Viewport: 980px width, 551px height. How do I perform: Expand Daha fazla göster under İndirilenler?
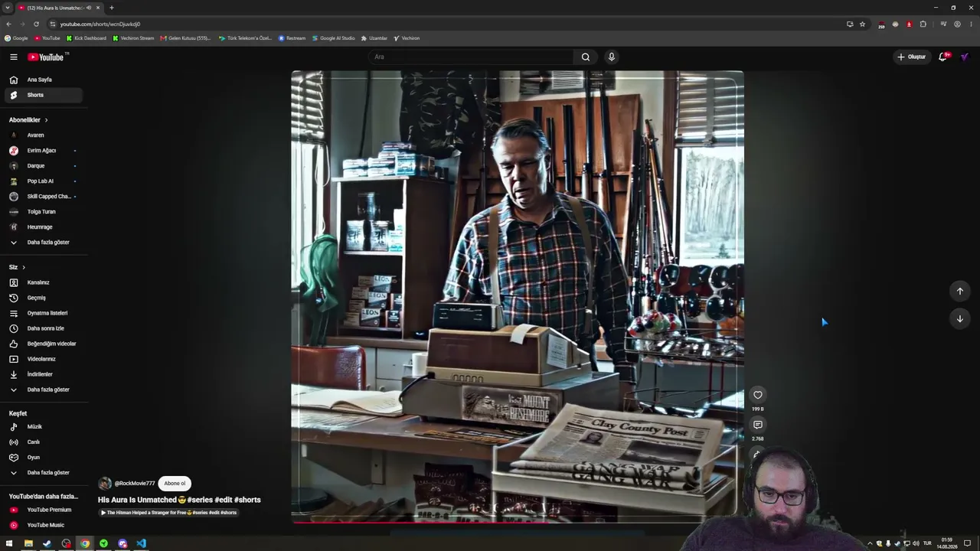pyautogui.click(x=43, y=390)
